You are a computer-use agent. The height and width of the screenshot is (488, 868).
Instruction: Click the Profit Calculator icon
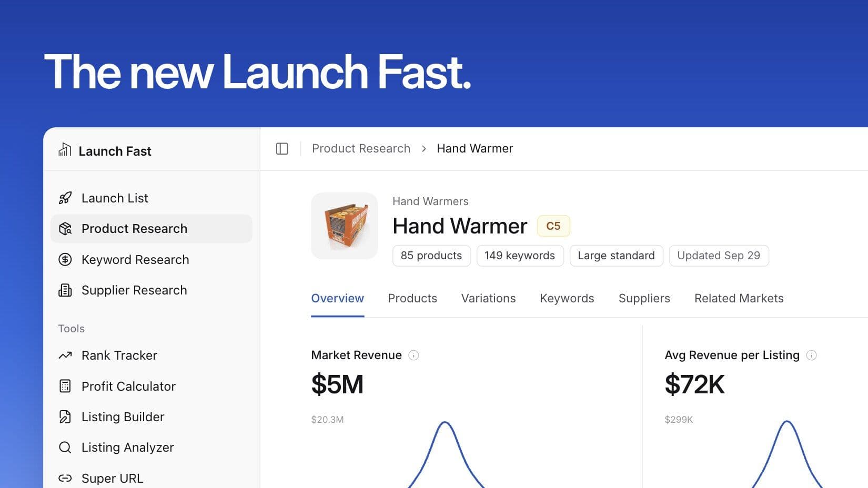tap(65, 386)
